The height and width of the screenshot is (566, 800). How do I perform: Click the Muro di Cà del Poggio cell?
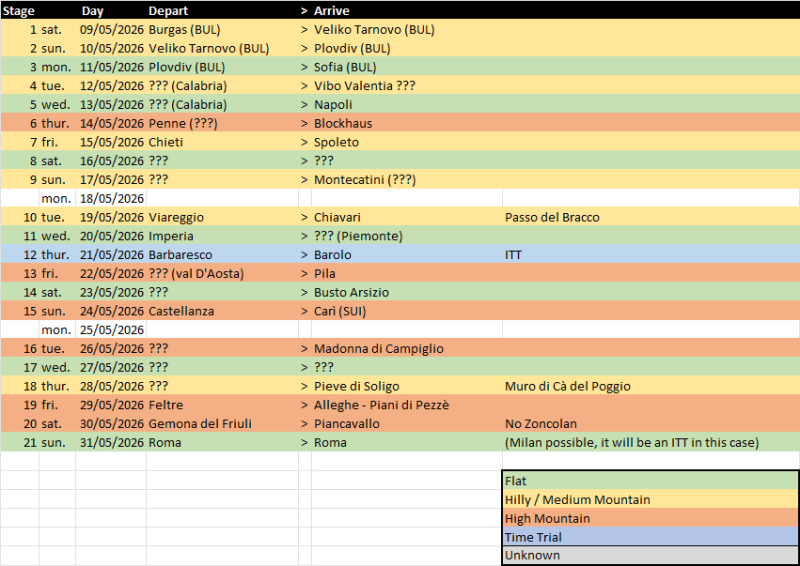[x=568, y=386]
